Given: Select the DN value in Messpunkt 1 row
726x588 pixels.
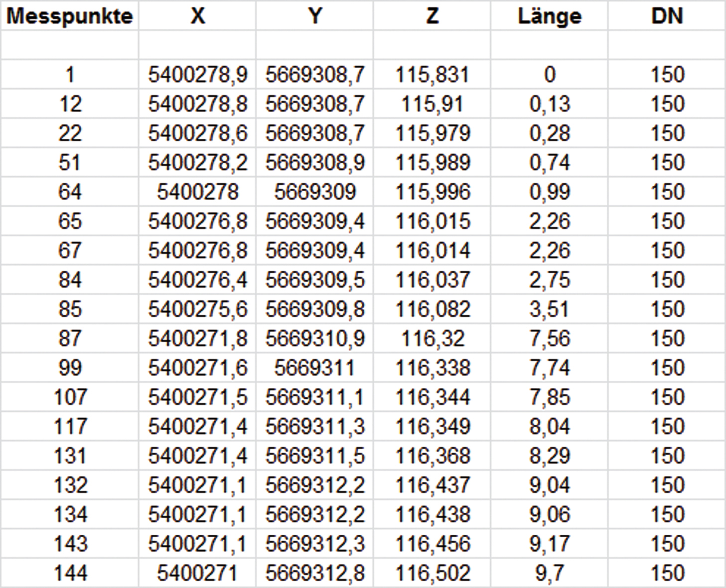Looking at the screenshot, I should click(667, 75).
